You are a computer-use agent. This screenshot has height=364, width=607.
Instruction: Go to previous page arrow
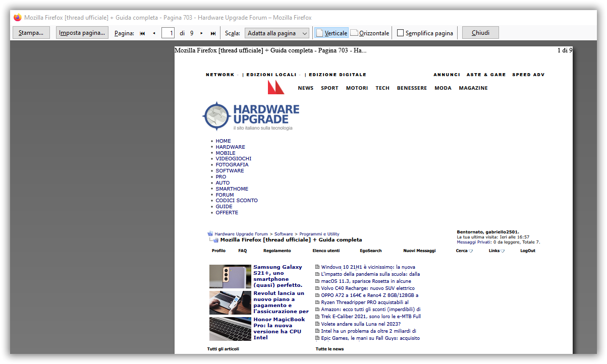click(154, 33)
